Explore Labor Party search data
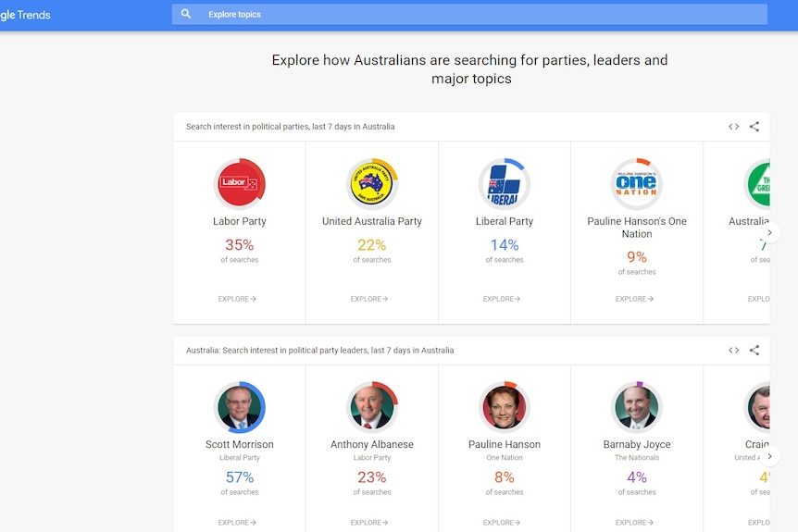The width and height of the screenshot is (798, 532). (237, 299)
